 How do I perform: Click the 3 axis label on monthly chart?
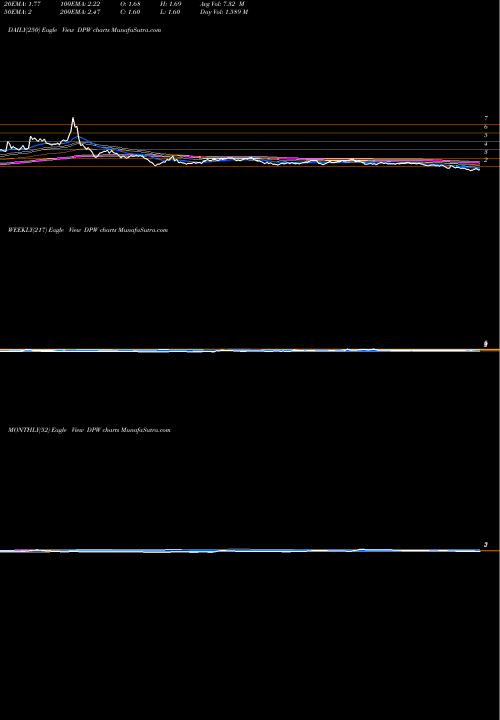pyautogui.click(x=485, y=545)
